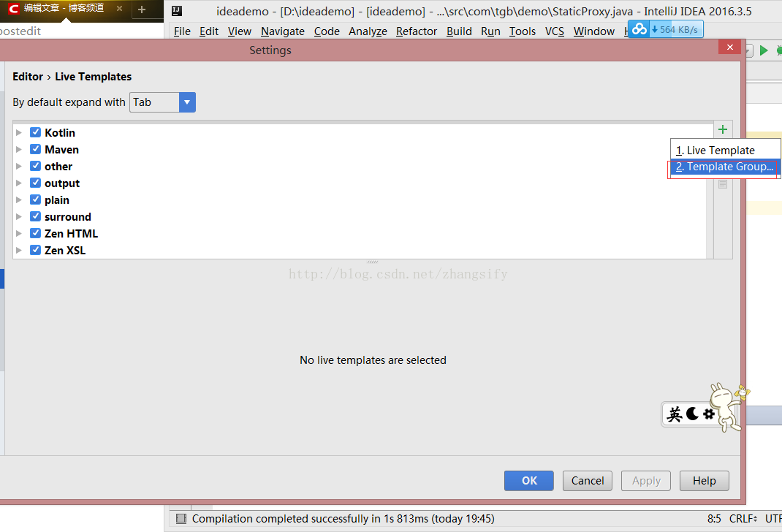
Task: Expand the output group arrow
Action: tap(19, 183)
